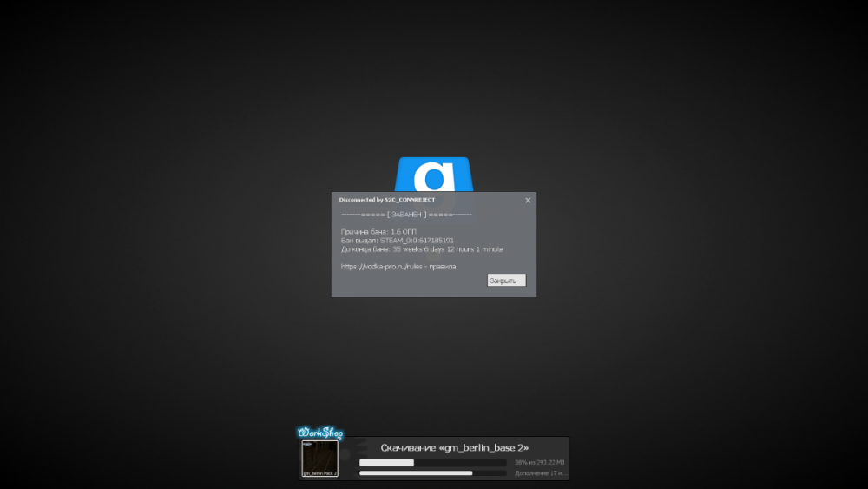The width and height of the screenshot is (868, 489).
Task: Click the glowing WorkShop logo
Action: (x=319, y=433)
